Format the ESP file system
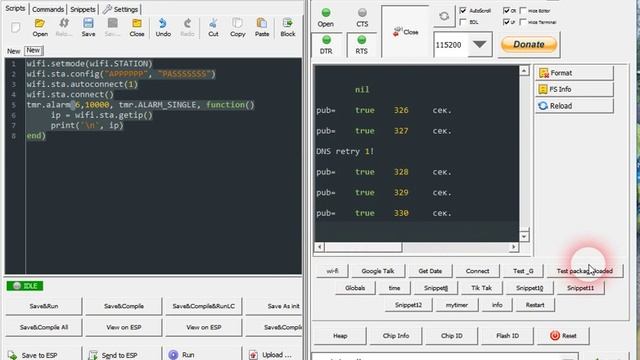 [574, 73]
